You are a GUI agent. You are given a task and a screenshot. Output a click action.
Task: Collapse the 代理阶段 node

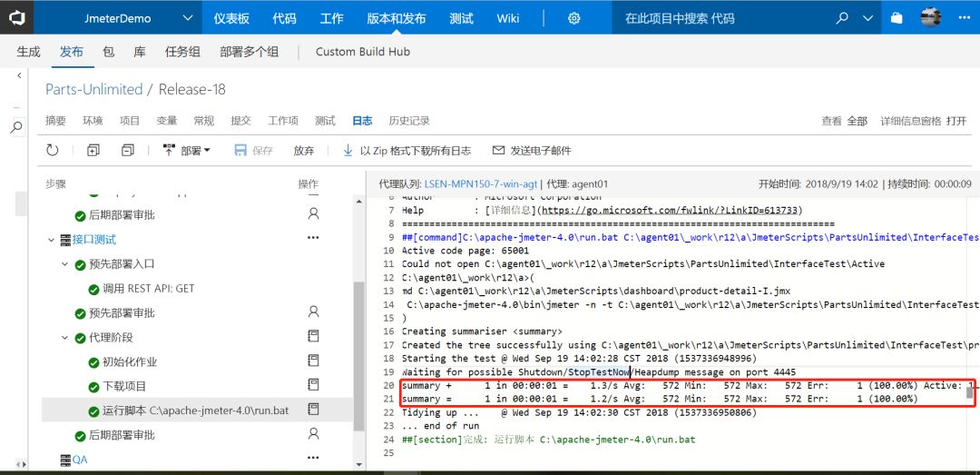65,337
